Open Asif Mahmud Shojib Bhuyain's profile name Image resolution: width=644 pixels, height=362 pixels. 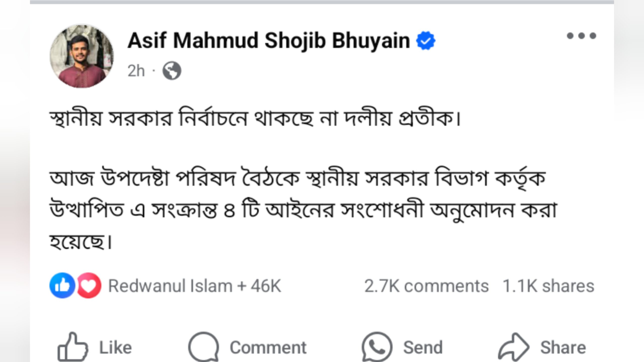[x=268, y=40]
